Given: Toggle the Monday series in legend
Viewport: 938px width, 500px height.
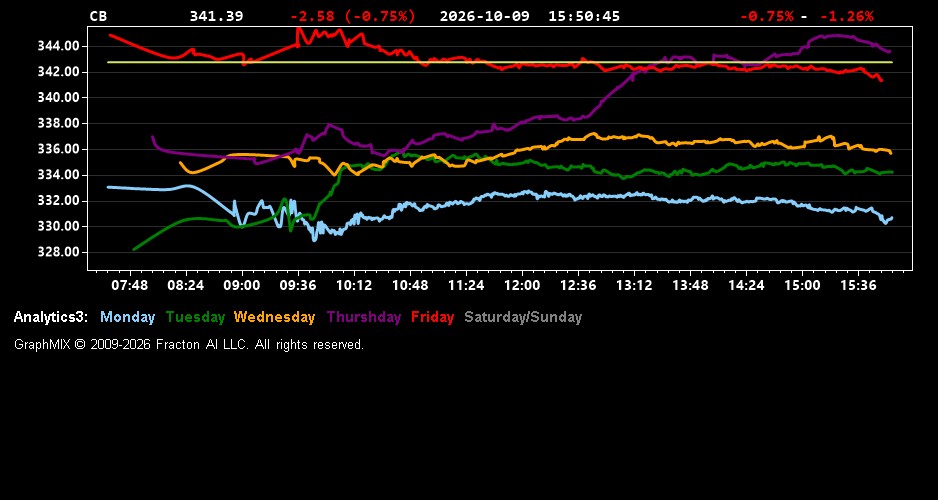Looking at the screenshot, I should click(x=127, y=317).
